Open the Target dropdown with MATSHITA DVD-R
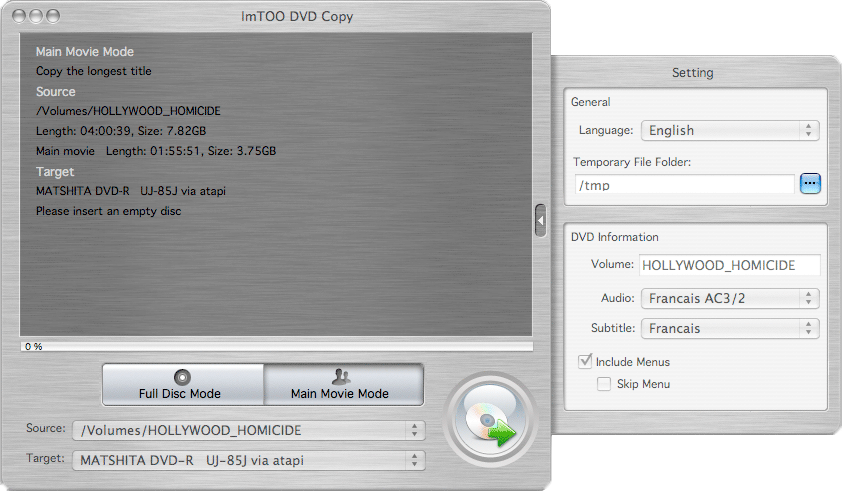The image size is (843, 491). pos(249,460)
